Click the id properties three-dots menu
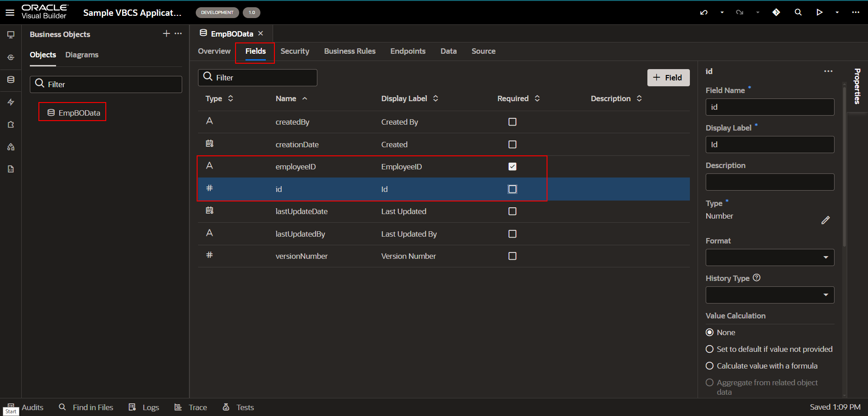 coord(828,71)
